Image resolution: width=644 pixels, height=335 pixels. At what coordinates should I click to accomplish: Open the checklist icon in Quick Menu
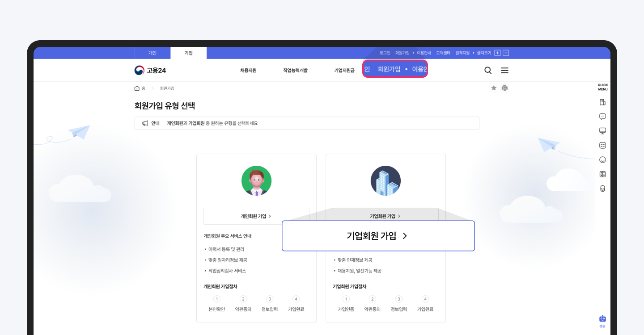(602, 145)
